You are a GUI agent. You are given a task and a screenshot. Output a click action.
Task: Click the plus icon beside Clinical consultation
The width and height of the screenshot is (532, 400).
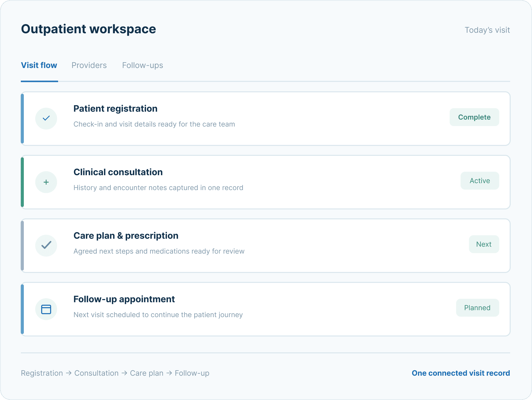(x=46, y=182)
